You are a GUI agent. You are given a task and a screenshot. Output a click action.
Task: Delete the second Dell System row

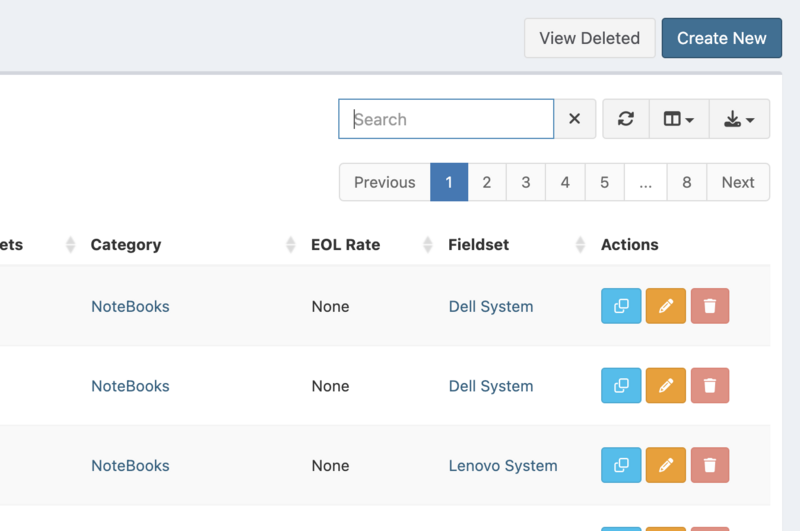pos(710,385)
